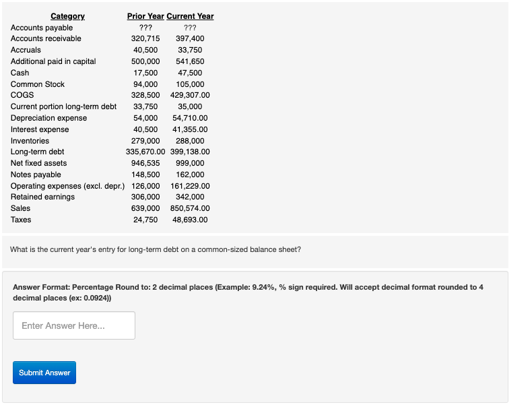The height and width of the screenshot is (411, 532).
Task: Click Taxes prior year value 24,750
Action: pos(145,220)
